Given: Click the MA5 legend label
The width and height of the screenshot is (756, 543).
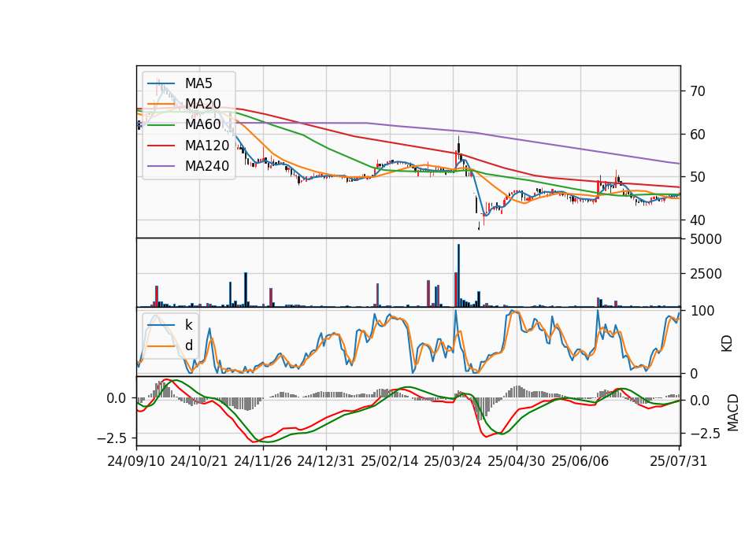Looking at the screenshot, I should pos(198,83).
